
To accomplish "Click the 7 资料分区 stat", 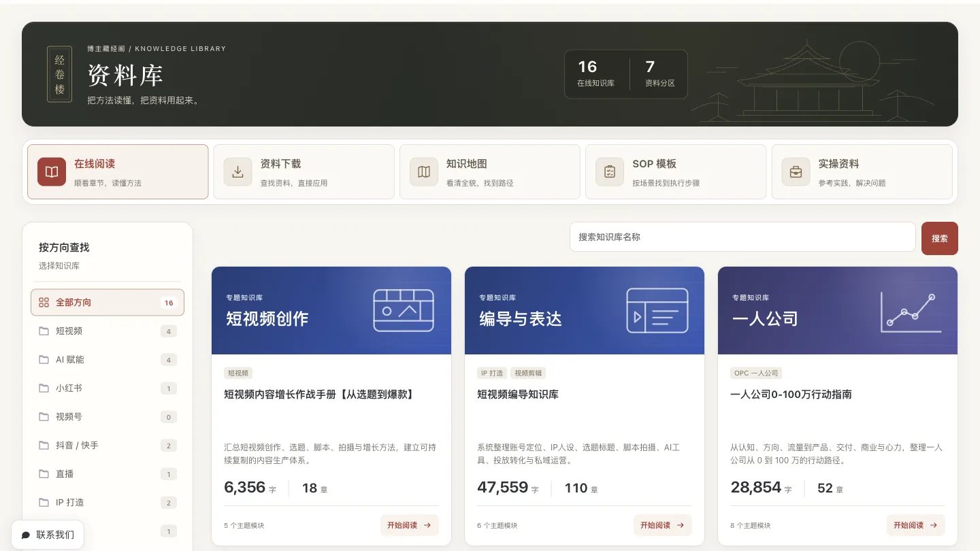I will [660, 74].
